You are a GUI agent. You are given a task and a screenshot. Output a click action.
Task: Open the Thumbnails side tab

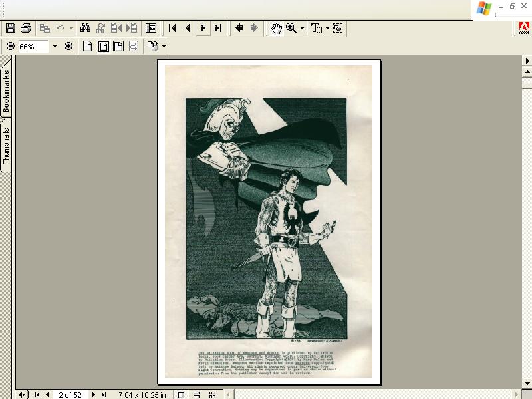point(6,146)
